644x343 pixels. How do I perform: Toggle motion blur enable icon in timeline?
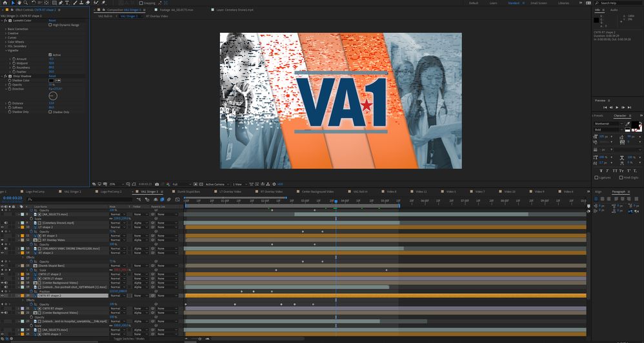pyautogui.click(x=169, y=199)
